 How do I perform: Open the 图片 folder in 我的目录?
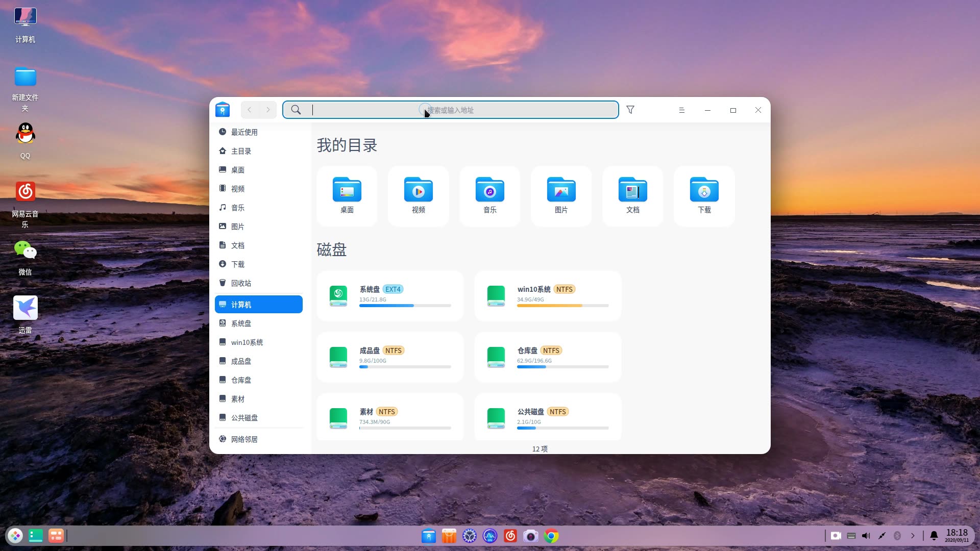click(561, 190)
